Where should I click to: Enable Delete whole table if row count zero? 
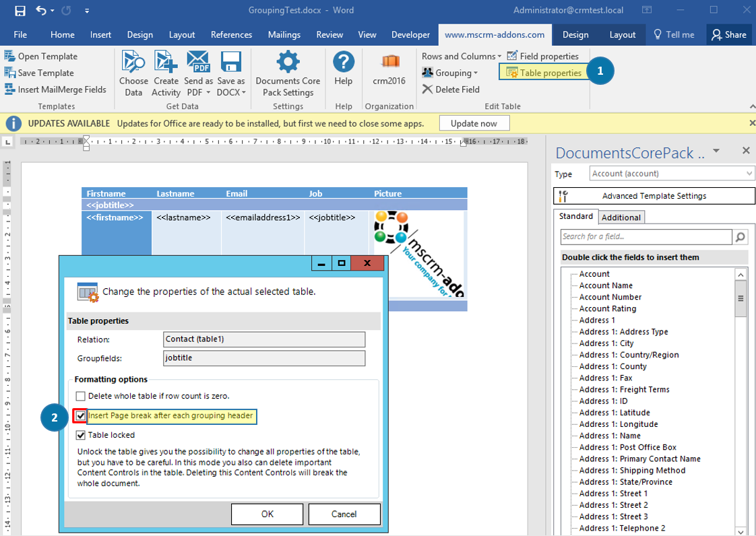[x=82, y=397]
